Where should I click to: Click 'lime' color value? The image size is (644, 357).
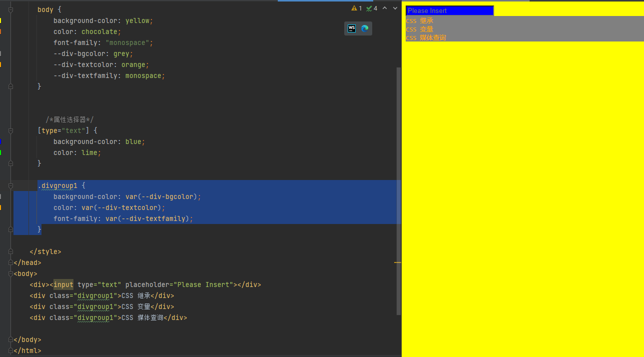[x=89, y=152]
